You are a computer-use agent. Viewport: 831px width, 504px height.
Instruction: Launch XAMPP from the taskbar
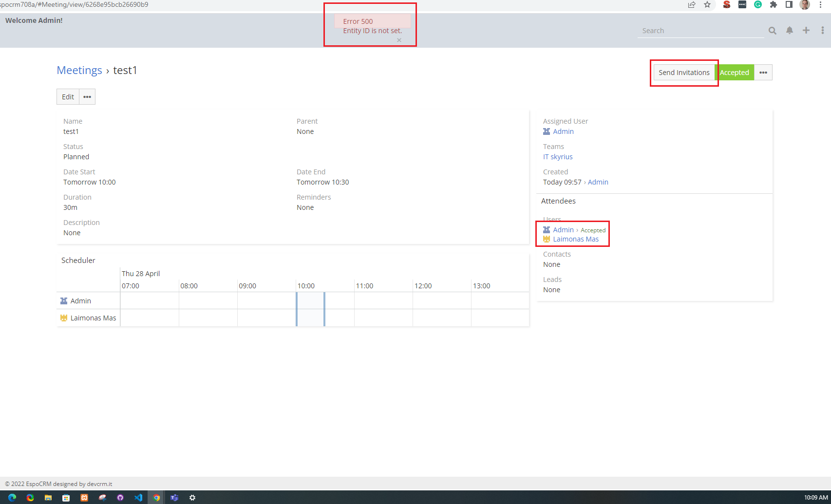coord(84,497)
